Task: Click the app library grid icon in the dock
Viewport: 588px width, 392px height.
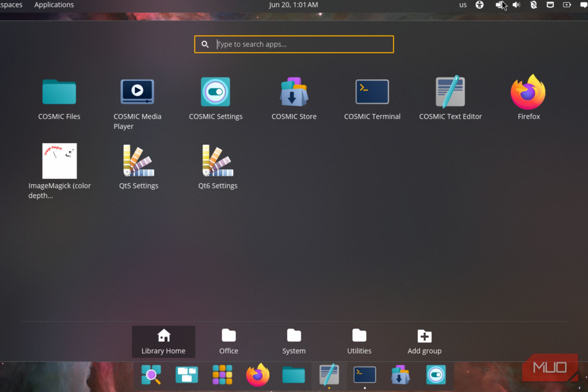Action: [222, 375]
